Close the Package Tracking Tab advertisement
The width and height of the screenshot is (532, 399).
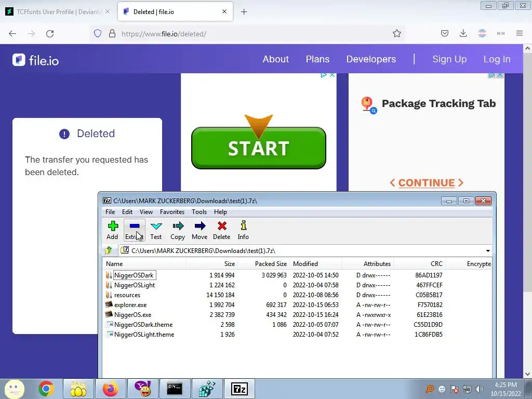click(x=500, y=75)
